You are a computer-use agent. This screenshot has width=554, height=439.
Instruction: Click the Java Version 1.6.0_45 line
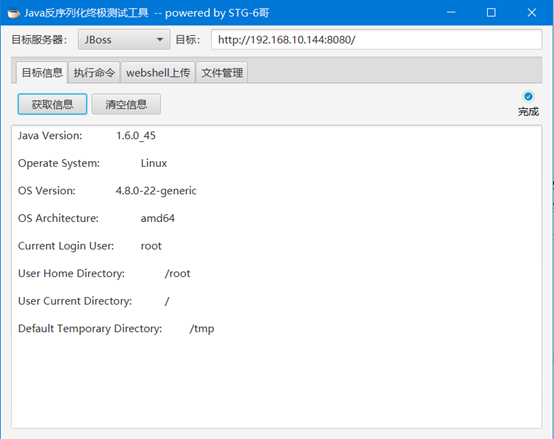pos(87,136)
